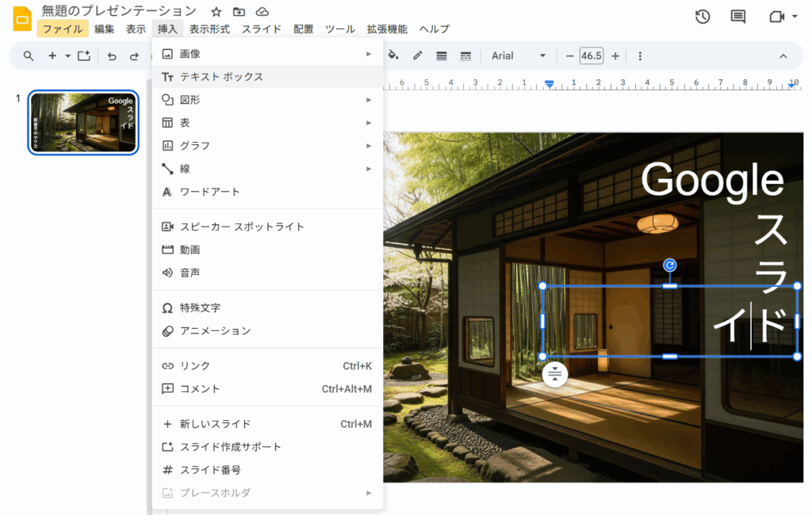
Task: Click the rotate handle above text box
Action: coord(670,265)
